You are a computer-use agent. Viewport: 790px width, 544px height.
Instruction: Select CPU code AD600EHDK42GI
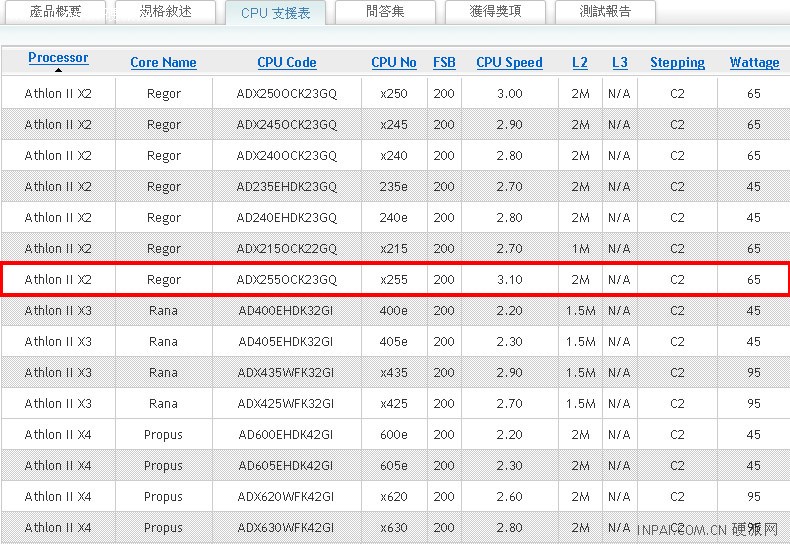click(286, 434)
